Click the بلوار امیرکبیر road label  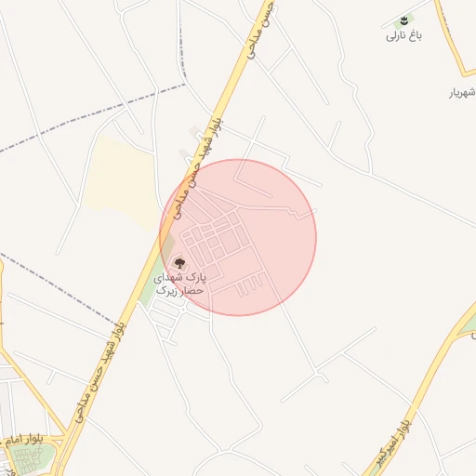click(393, 443)
